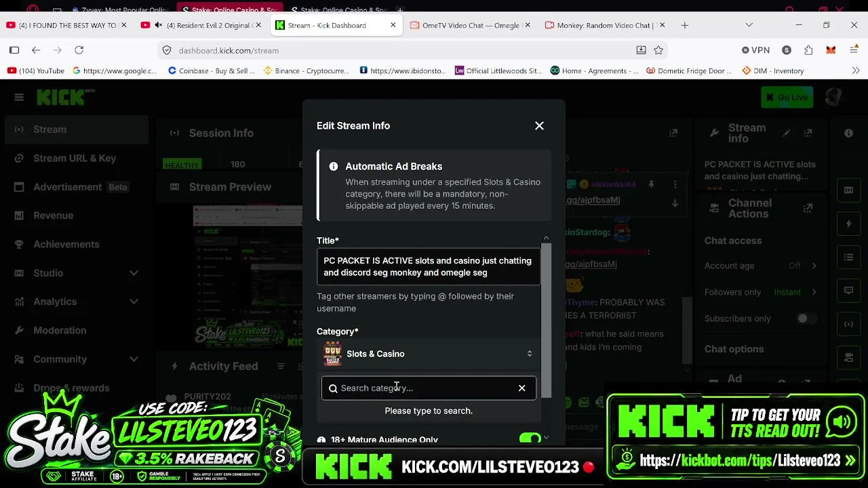
Task: Open a new browser tab
Action: (685, 25)
